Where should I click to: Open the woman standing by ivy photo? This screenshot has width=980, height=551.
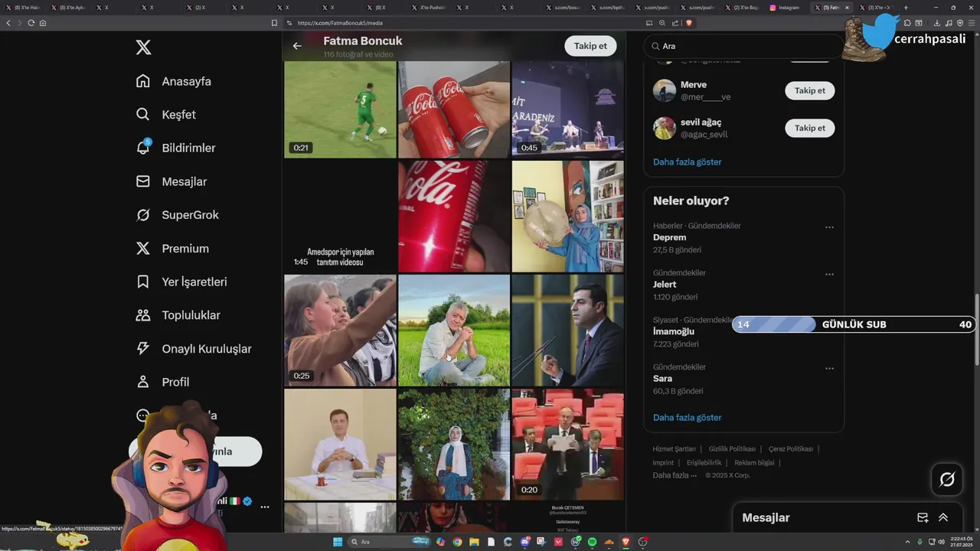pos(454,445)
